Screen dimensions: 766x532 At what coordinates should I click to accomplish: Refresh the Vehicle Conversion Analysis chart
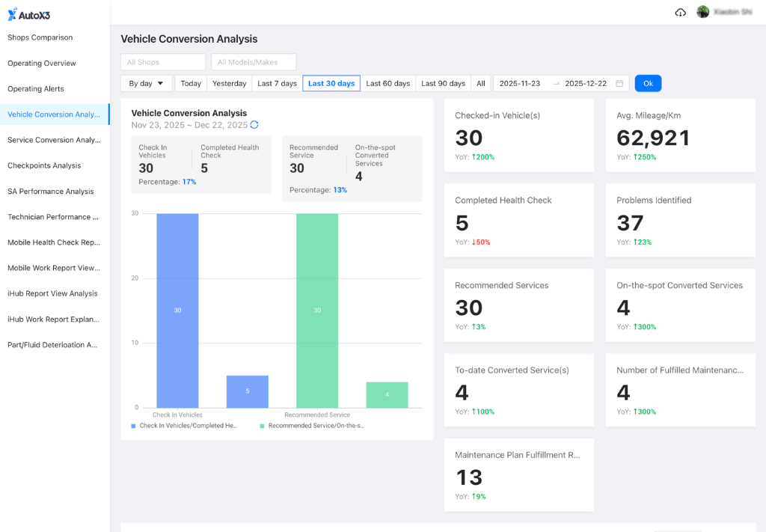click(x=254, y=124)
